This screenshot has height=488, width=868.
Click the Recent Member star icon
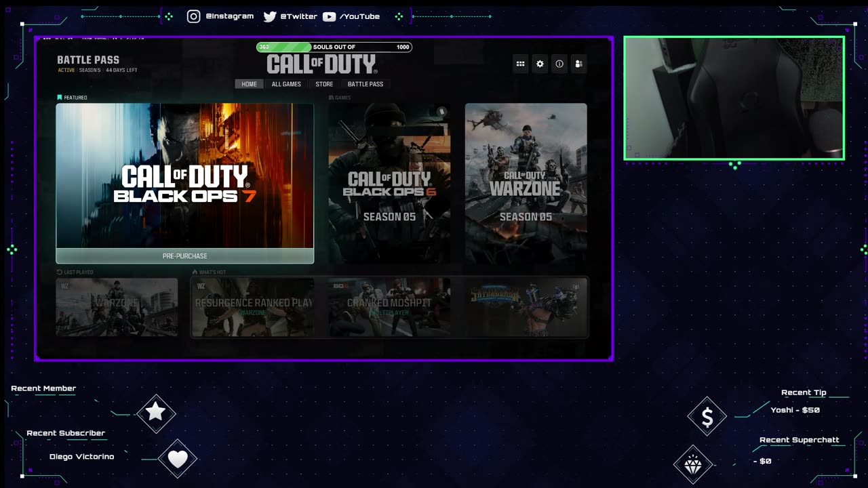[155, 411]
